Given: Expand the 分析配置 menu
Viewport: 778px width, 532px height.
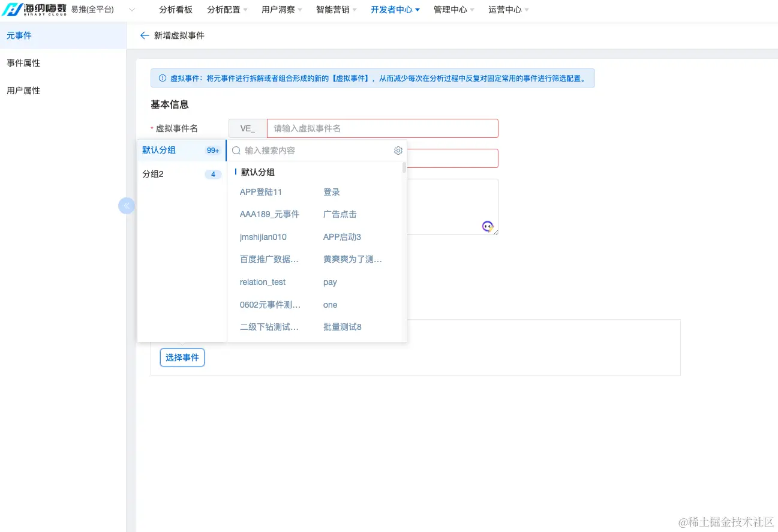Looking at the screenshot, I should [x=227, y=10].
